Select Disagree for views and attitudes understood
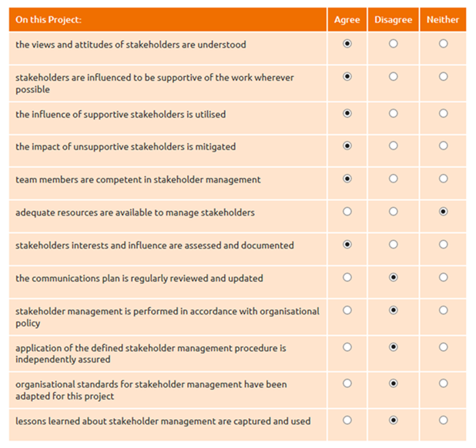 (x=393, y=44)
